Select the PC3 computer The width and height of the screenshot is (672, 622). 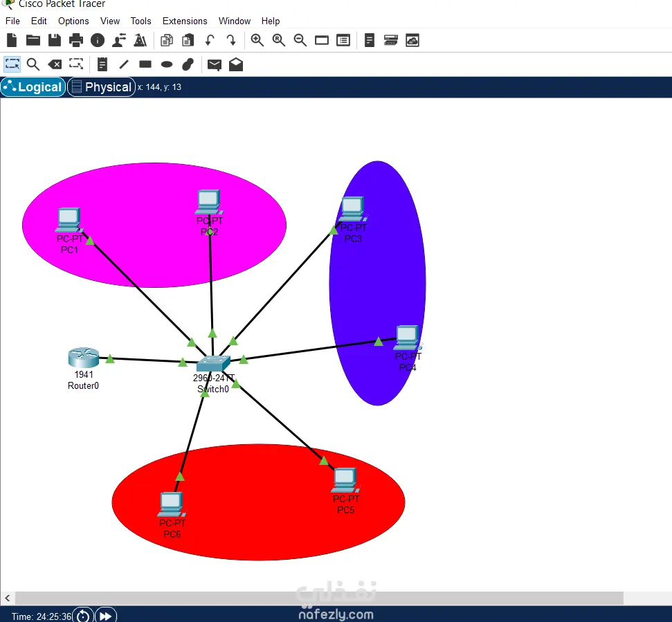pyautogui.click(x=352, y=209)
